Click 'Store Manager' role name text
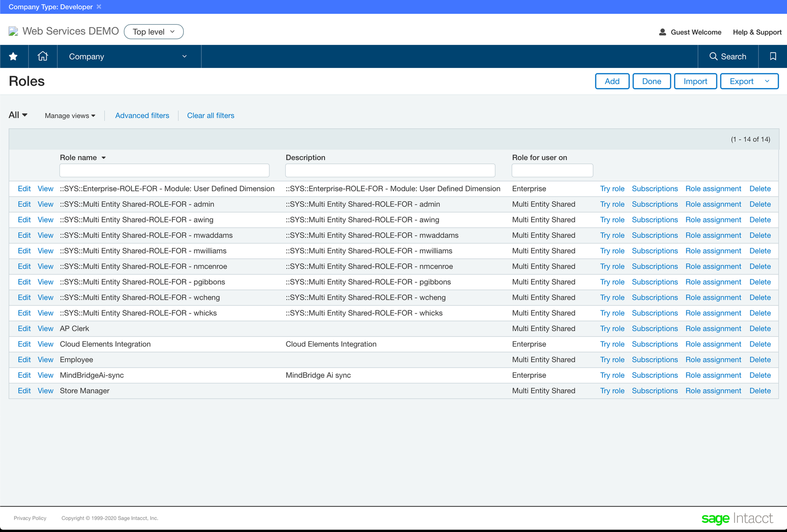The width and height of the screenshot is (787, 532). (x=85, y=391)
